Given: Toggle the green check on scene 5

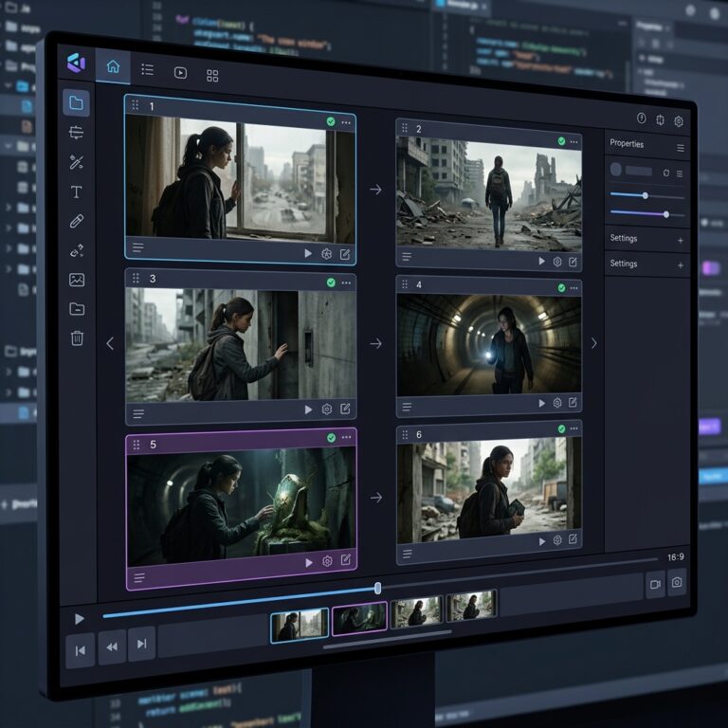Looking at the screenshot, I should [331, 437].
